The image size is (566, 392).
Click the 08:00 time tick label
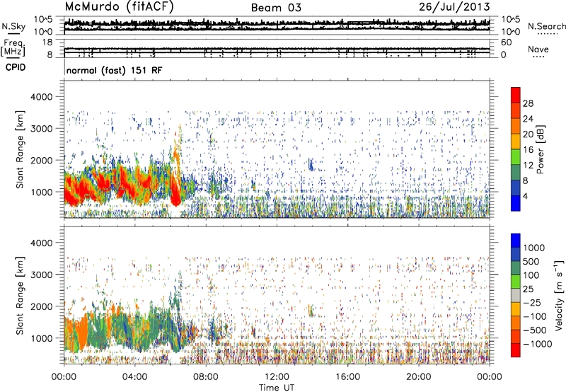206,377
